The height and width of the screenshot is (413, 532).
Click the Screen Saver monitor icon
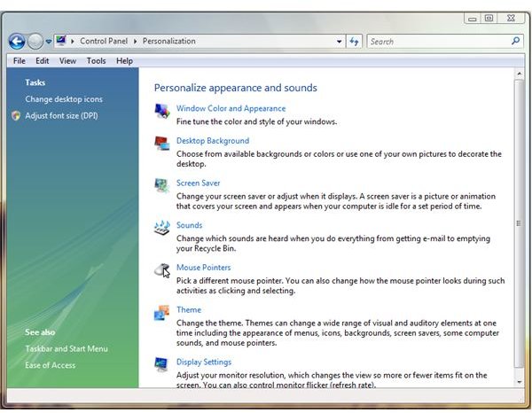tap(162, 185)
